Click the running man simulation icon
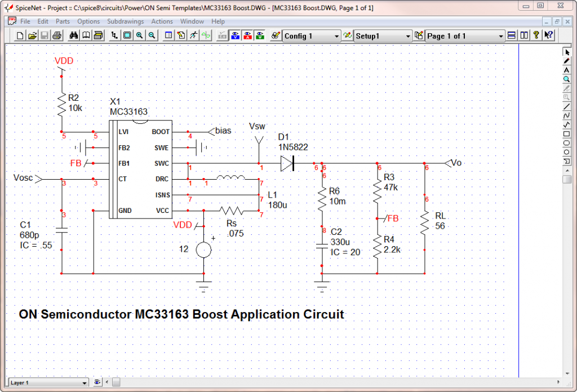This screenshot has width=577, height=392. click(193, 35)
